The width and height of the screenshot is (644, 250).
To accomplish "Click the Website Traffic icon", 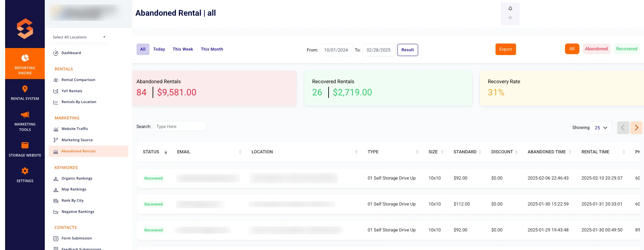I will tap(56, 129).
